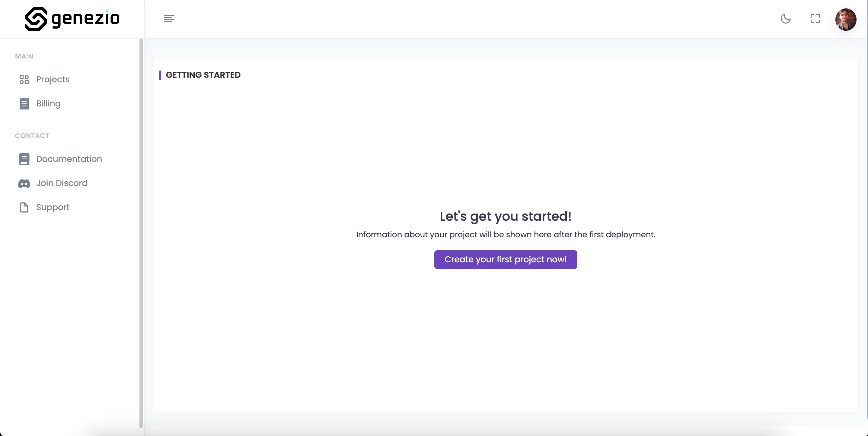Toggle dark mode moon icon

[785, 19]
